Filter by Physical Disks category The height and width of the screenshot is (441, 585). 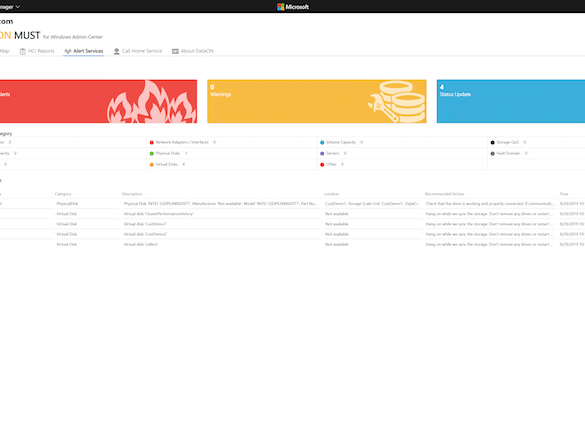168,153
